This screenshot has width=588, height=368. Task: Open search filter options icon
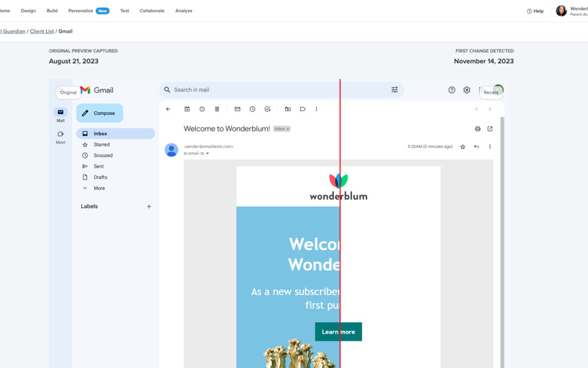395,90
